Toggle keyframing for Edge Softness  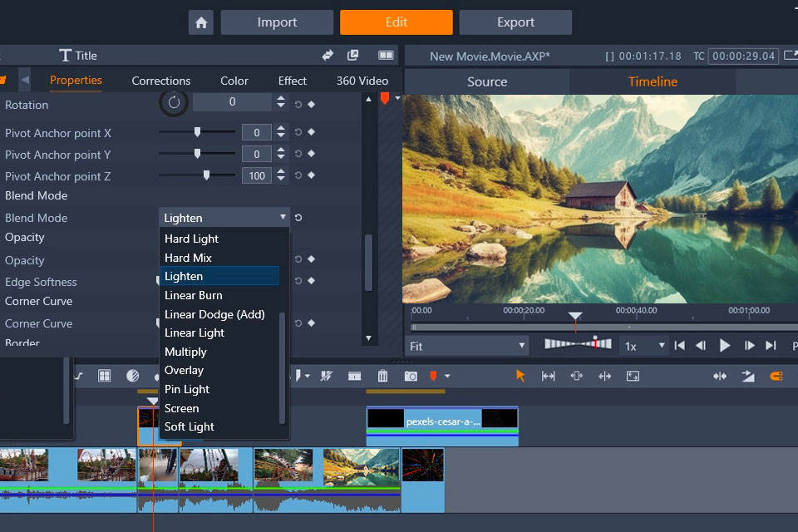[x=312, y=280]
